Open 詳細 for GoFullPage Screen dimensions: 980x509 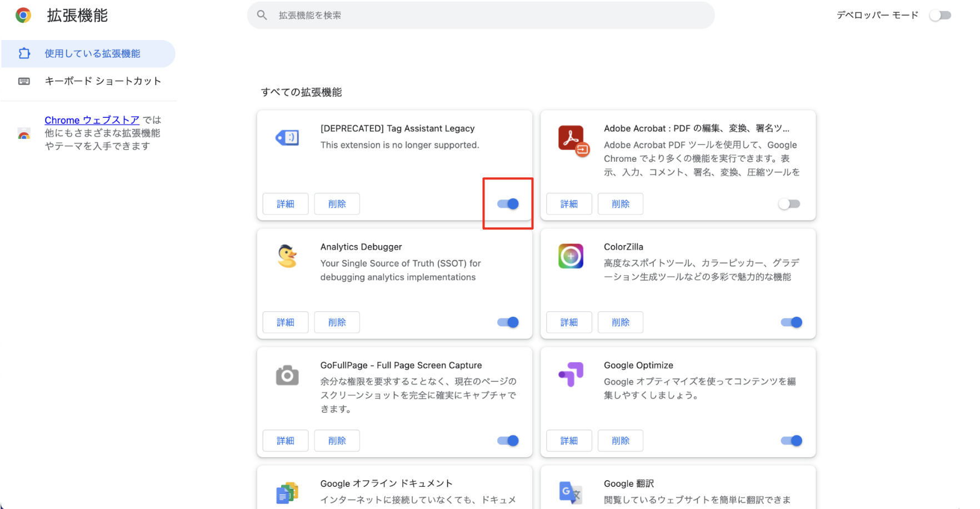coord(286,441)
